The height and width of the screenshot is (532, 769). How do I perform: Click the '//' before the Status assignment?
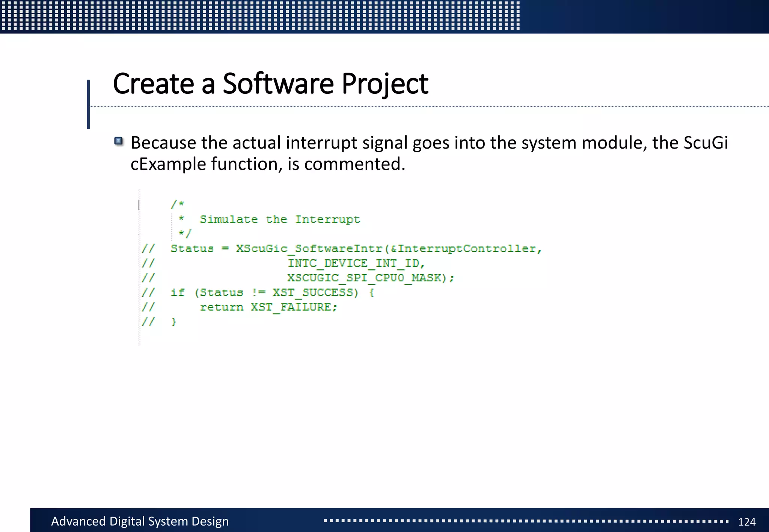(x=148, y=248)
